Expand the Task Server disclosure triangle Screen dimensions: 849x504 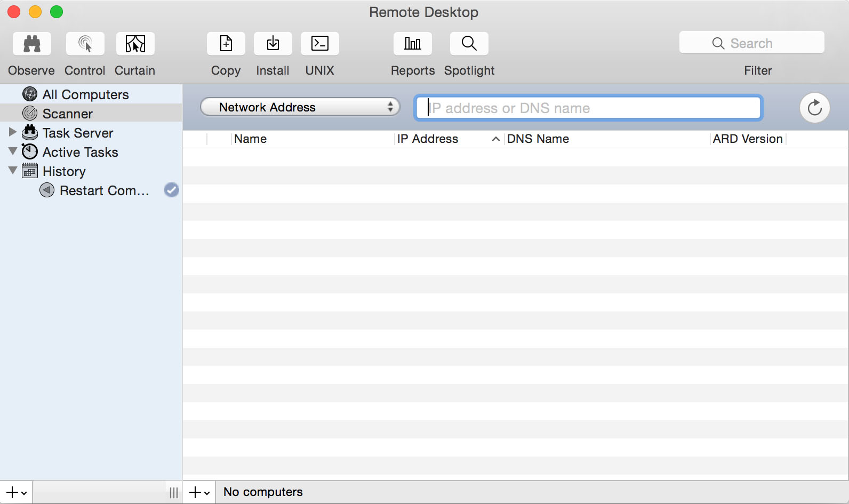tap(13, 132)
